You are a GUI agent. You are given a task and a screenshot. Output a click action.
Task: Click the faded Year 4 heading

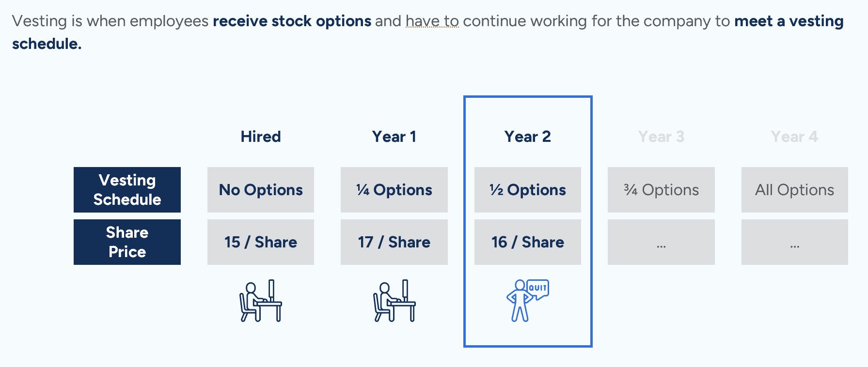pos(794,137)
